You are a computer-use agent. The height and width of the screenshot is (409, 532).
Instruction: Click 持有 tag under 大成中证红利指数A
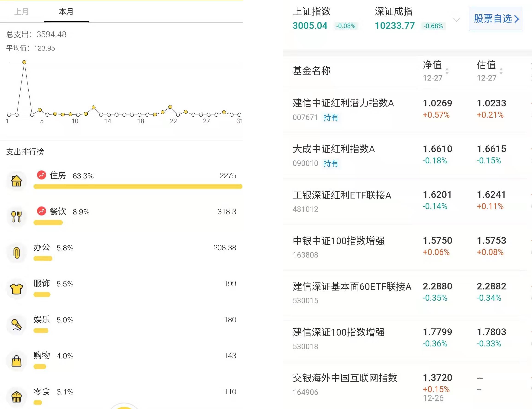point(331,163)
